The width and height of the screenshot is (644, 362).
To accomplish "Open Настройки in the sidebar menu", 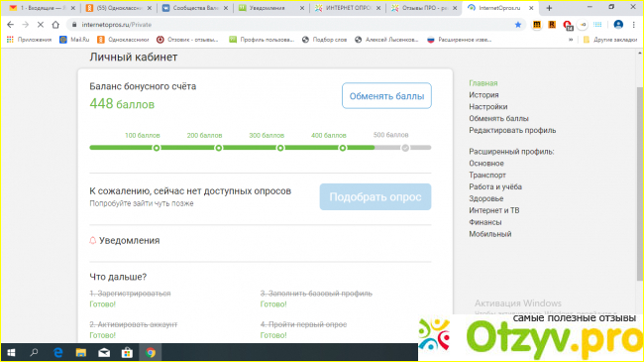I will (488, 107).
